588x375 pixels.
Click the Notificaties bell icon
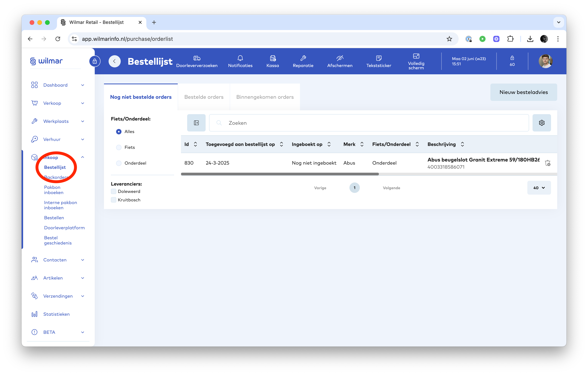[x=240, y=58]
